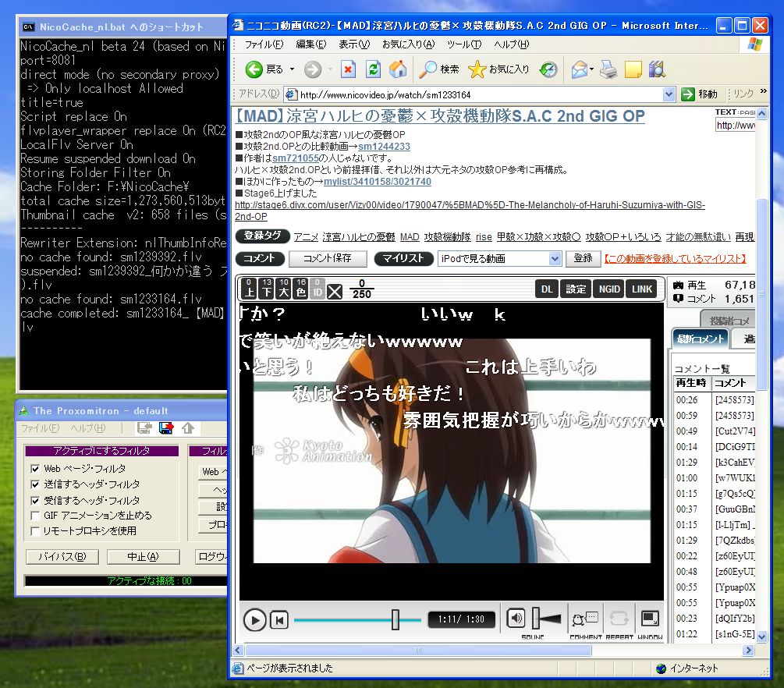The image size is (784, 688).
Task: Expand the リンク toolbar chevron
Action: (764, 91)
